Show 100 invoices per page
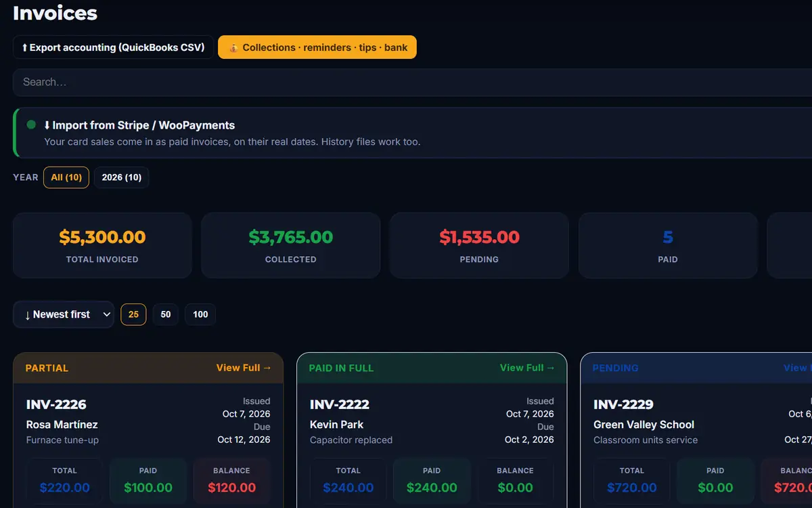Viewport: 812px width, 508px height. (x=200, y=314)
